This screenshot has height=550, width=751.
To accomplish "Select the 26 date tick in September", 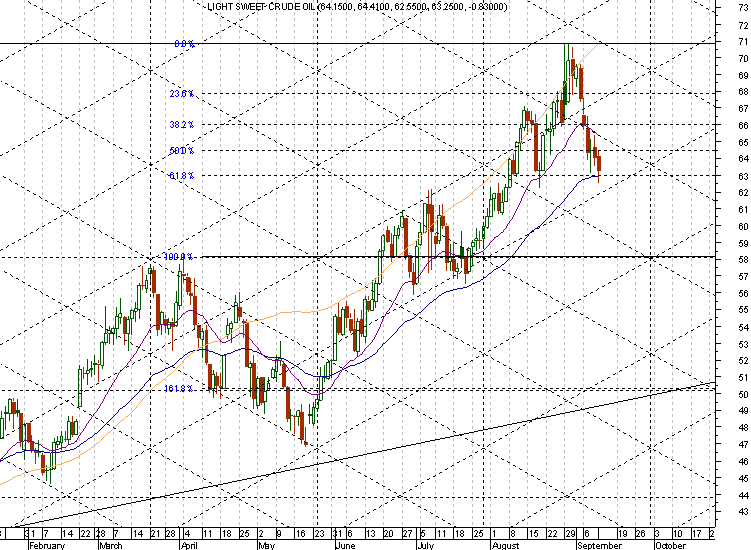I will pos(640,534).
